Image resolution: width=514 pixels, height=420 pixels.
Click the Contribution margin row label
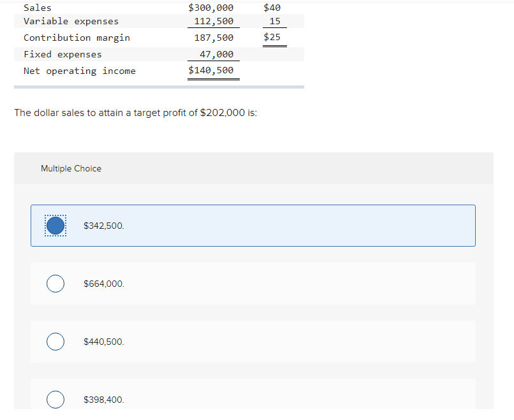[x=77, y=38]
